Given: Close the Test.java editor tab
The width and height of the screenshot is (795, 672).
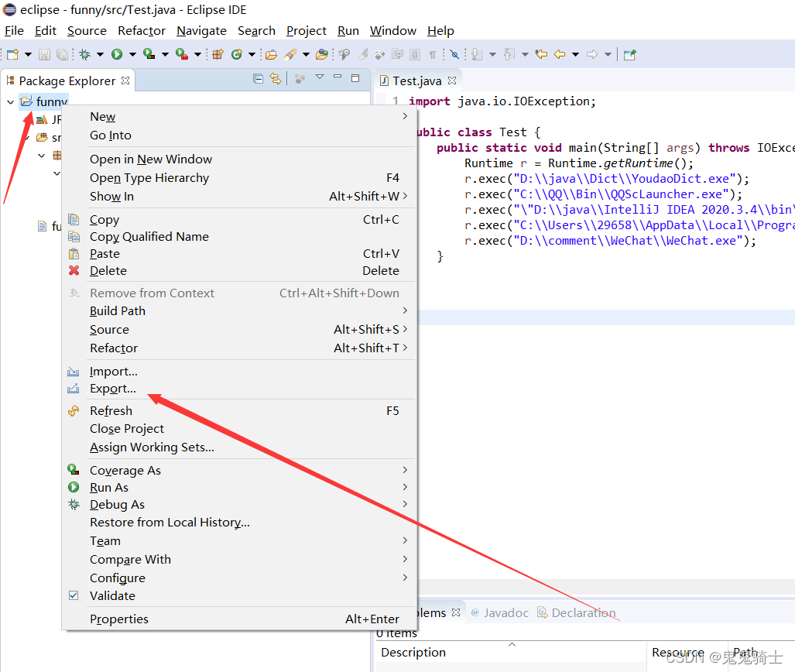Looking at the screenshot, I should [x=452, y=81].
